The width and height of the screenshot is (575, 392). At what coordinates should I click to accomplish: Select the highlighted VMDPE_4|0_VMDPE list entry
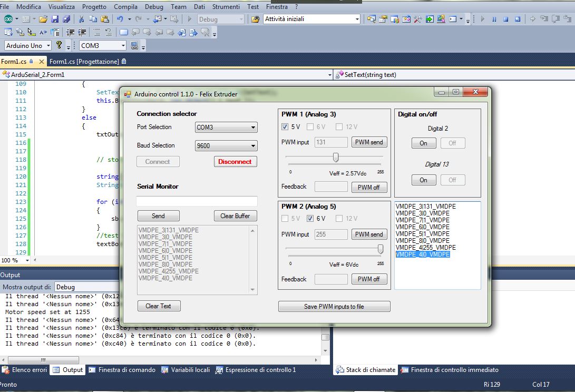point(423,254)
